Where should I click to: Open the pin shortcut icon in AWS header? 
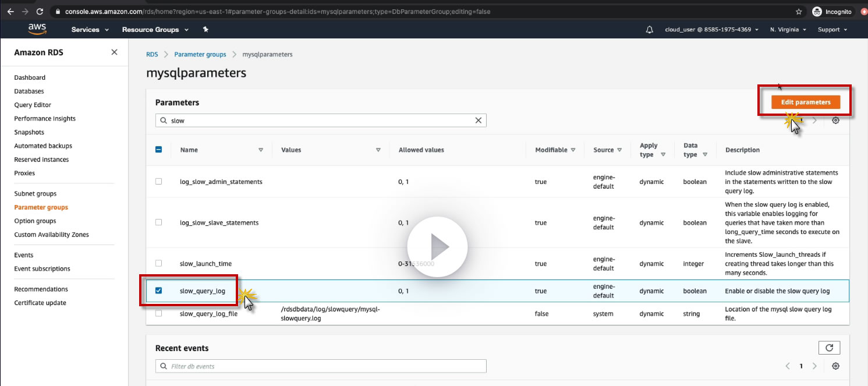coord(206,30)
